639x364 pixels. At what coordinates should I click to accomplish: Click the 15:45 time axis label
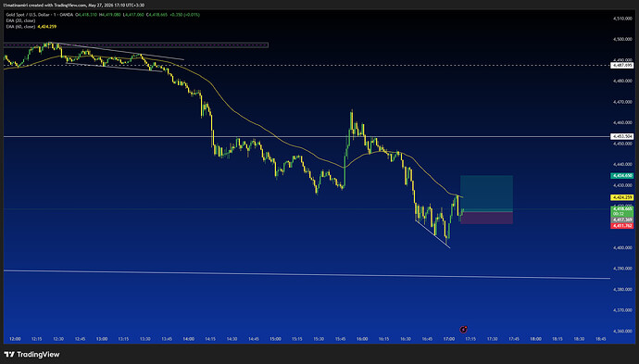[340, 339]
